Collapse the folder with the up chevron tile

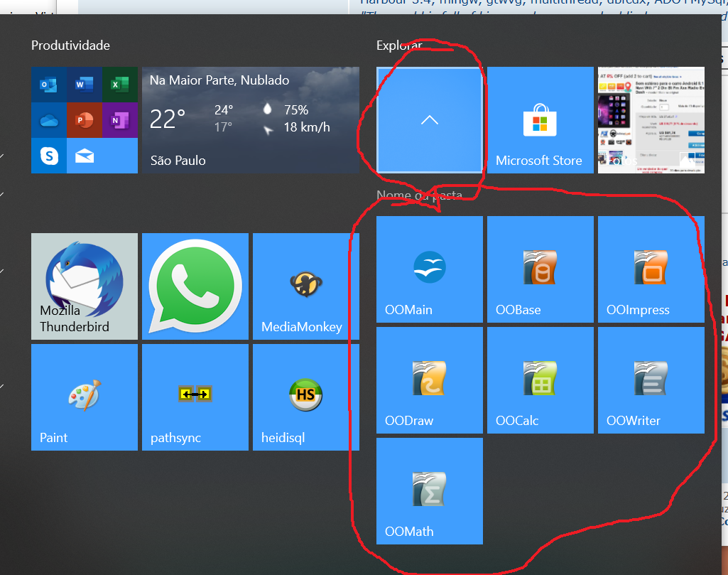429,120
